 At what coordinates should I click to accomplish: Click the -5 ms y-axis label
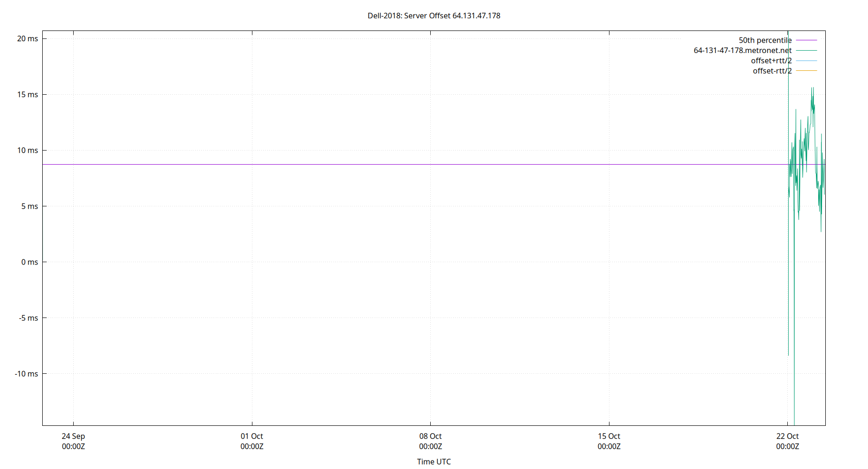[29, 318]
